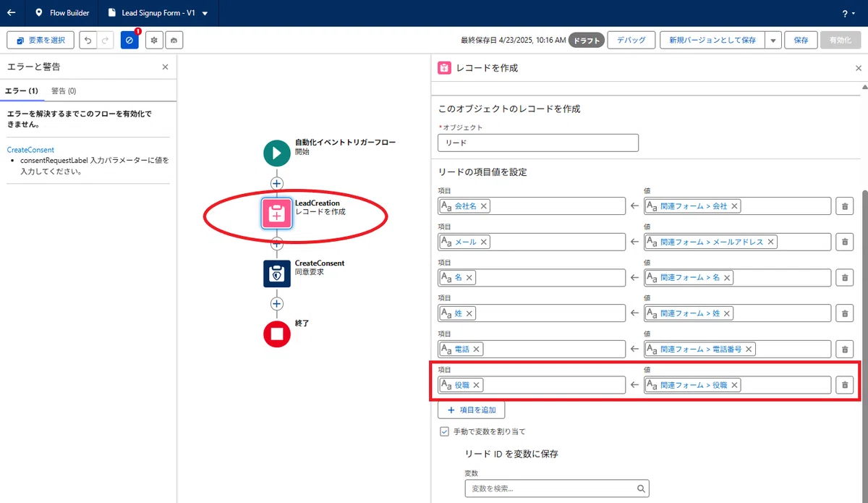Remove the 会社名 field pill
This screenshot has width=868, height=503.
(x=484, y=206)
